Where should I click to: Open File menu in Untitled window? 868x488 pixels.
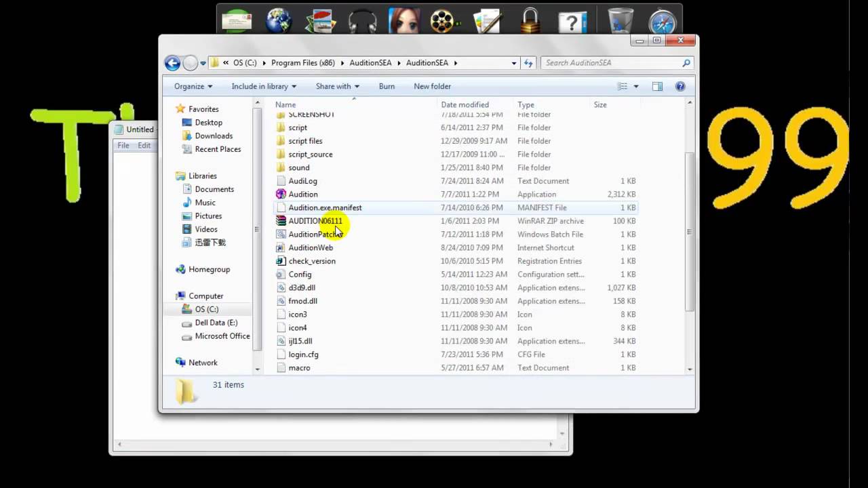pyautogui.click(x=123, y=146)
